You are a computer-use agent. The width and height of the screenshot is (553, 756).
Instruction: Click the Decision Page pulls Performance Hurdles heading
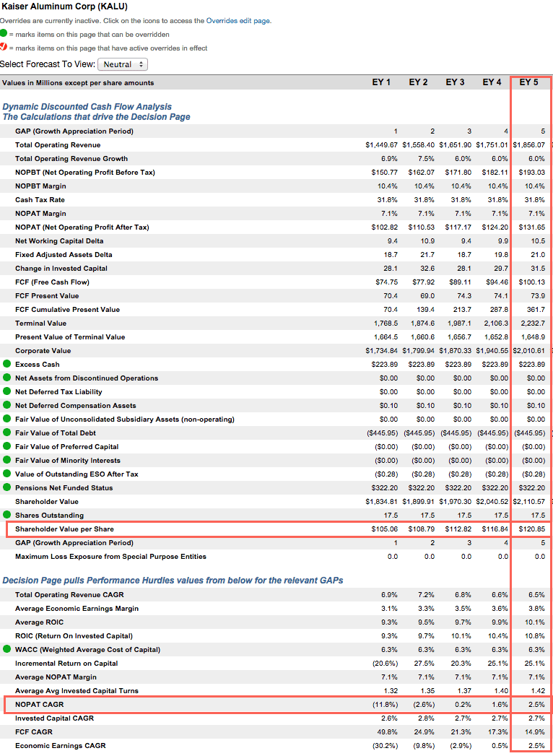pyautogui.click(x=173, y=580)
